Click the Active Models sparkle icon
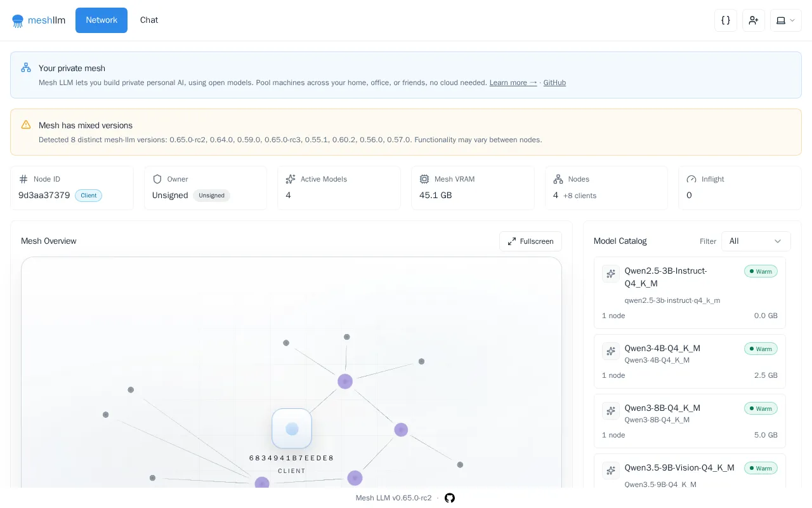This screenshot has width=812, height=508. 291,179
